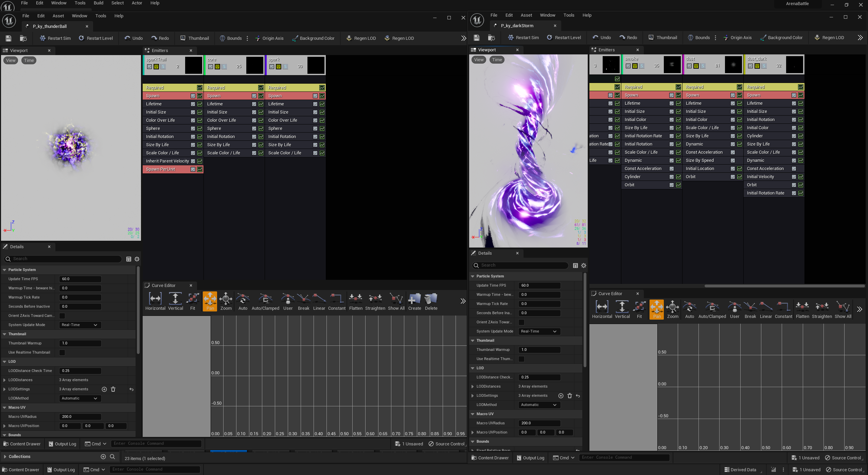Open LODMethod dropdown in the darkStorm Details panel
The width and height of the screenshot is (868, 475).
click(539, 405)
